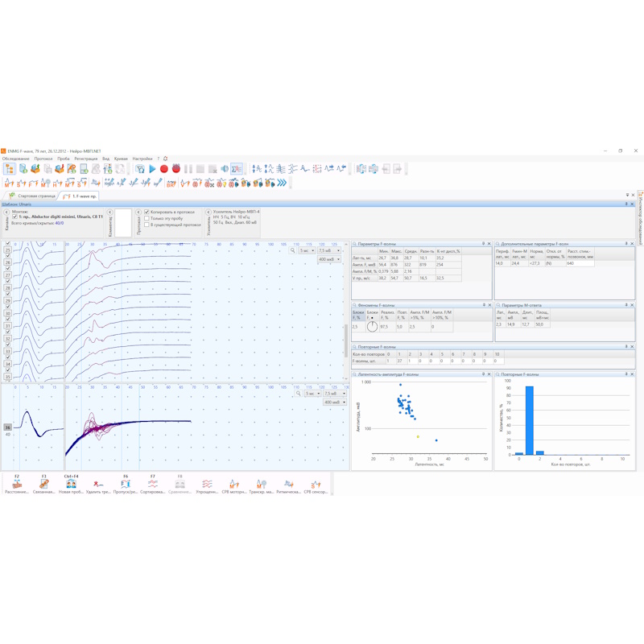This screenshot has width=644, height=644.
Task: Click the comment text field
Action: [123, 223]
